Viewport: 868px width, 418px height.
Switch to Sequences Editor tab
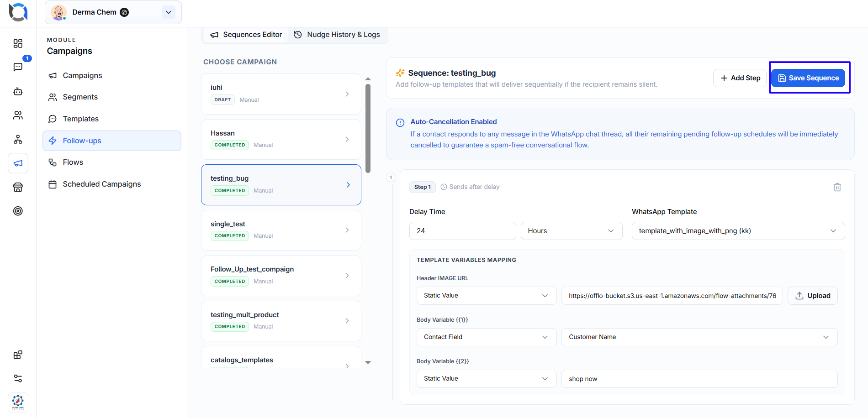pos(246,35)
